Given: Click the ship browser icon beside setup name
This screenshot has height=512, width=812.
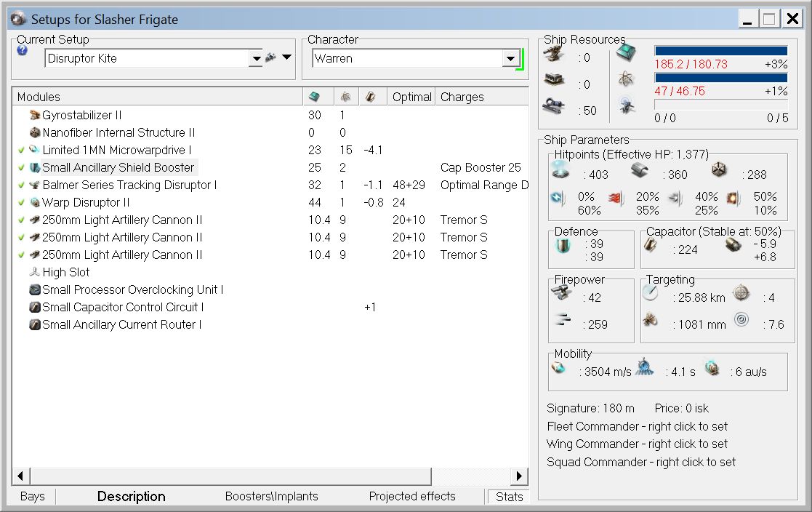Looking at the screenshot, I should coord(271,57).
